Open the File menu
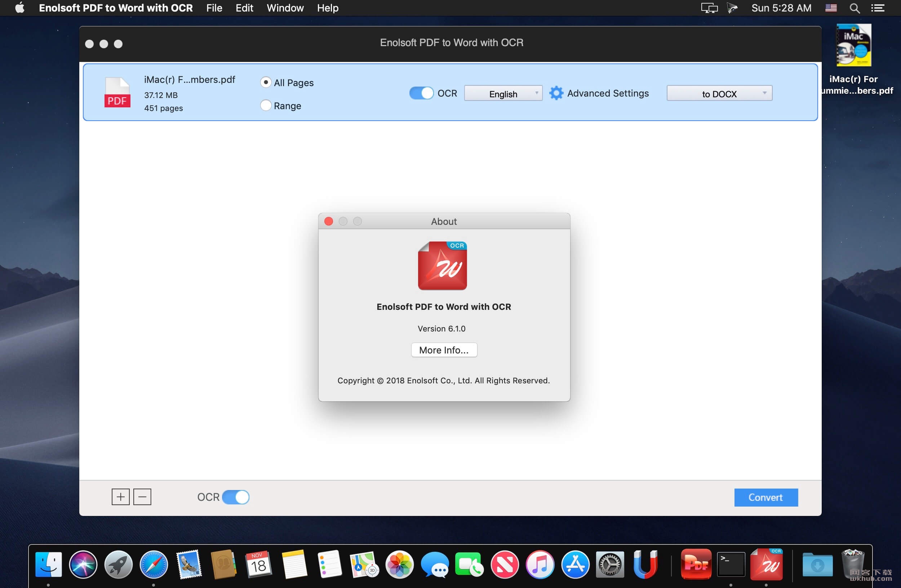The height and width of the screenshot is (588, 901). click(214, 8)
